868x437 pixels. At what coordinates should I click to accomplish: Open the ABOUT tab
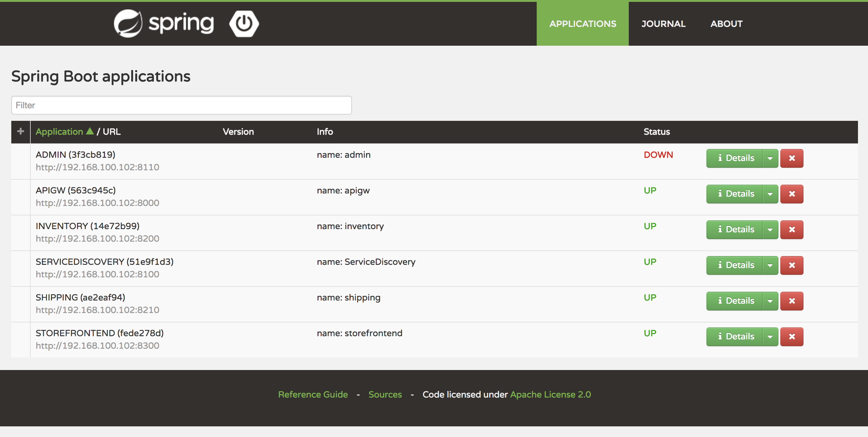pyautogui.click(x=726, y=23)
